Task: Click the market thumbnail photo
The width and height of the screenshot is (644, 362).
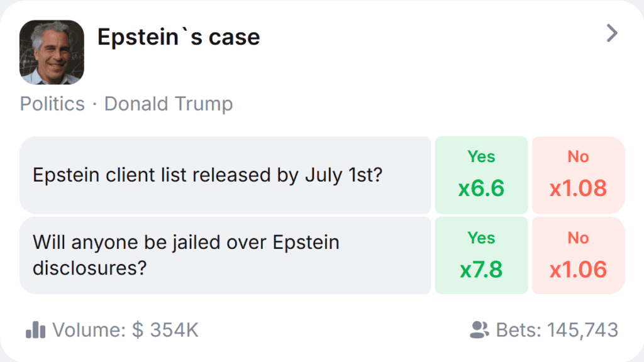Action: click(x=52, y=52)
